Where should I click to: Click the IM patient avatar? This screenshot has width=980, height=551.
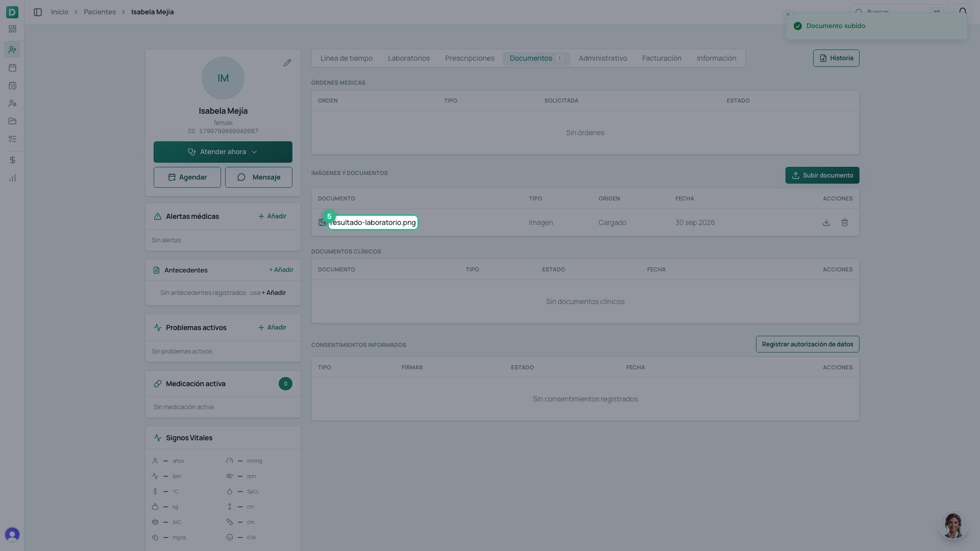point(223,78)
